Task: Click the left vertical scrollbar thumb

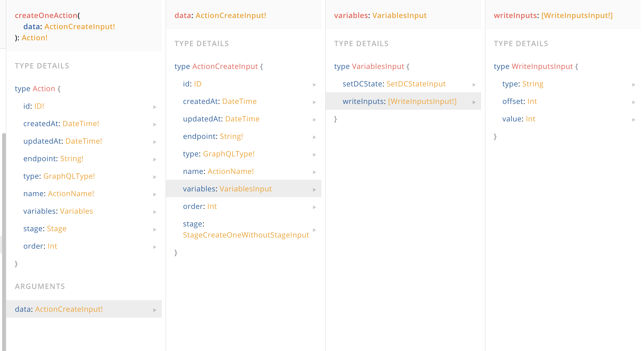Action: tap(4, 242)
